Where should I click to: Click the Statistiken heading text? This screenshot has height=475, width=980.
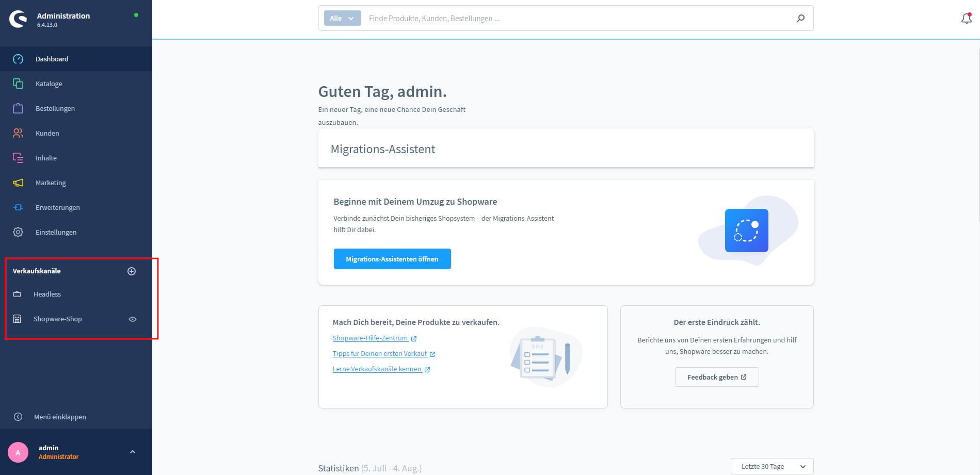339,468
